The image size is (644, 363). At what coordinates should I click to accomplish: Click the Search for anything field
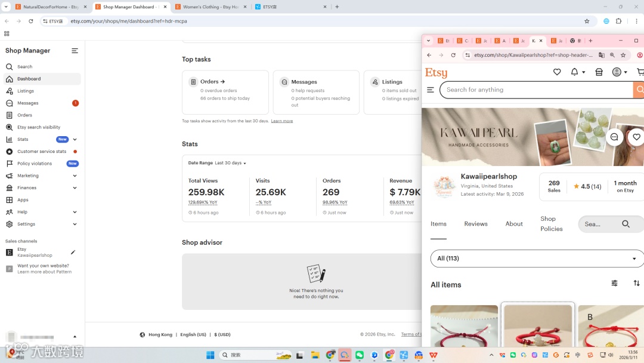[x=537, y=90]
